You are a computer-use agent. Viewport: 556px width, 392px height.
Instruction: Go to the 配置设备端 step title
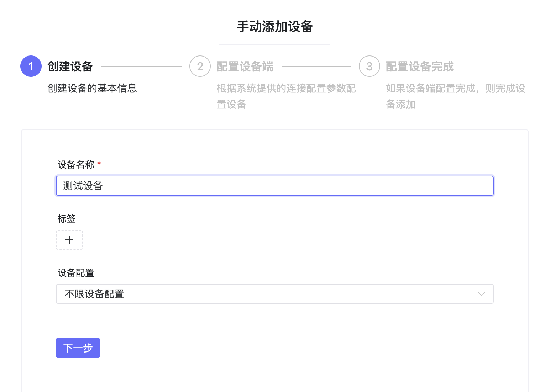click(245, 67)
